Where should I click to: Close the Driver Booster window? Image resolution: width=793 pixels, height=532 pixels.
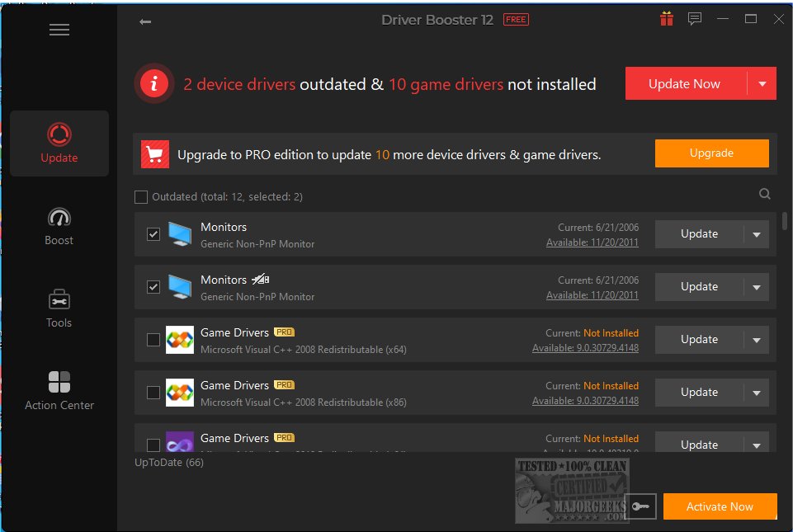click(778, 19)
